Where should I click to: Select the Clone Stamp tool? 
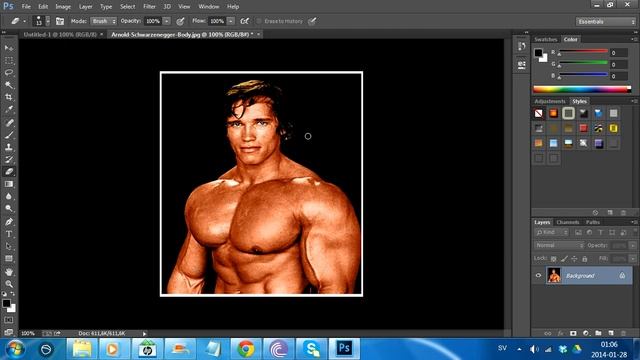pyautogui.click(x=9, y=147)
